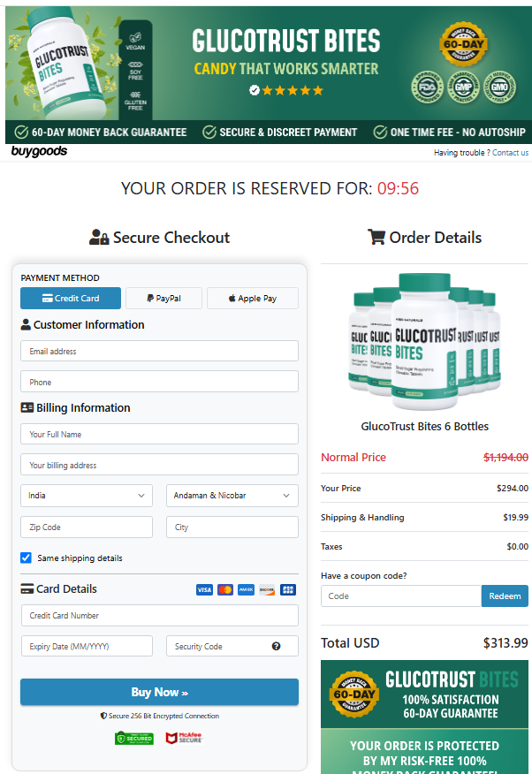
Task: Switch to the Apple Pay payment tab
Action: tap(252, 298)
